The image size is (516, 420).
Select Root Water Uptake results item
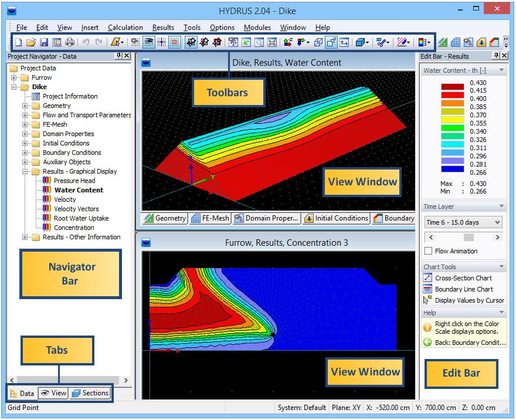tap(82, 218)
